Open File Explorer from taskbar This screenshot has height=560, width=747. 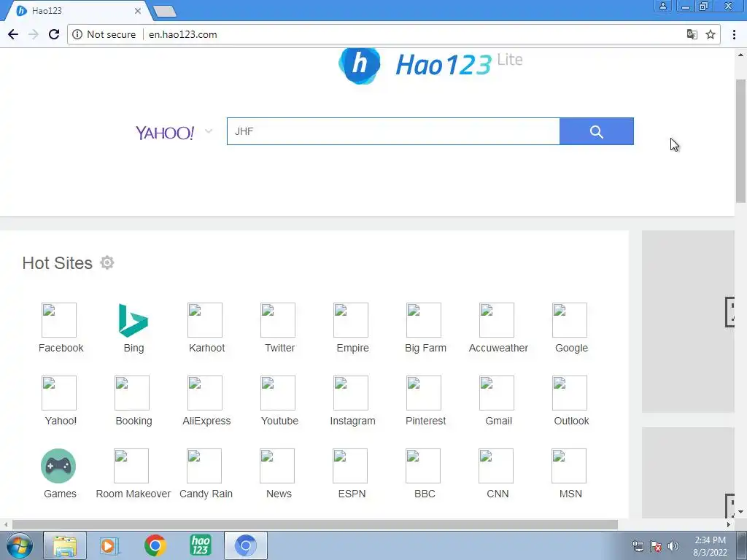point(65,545)
